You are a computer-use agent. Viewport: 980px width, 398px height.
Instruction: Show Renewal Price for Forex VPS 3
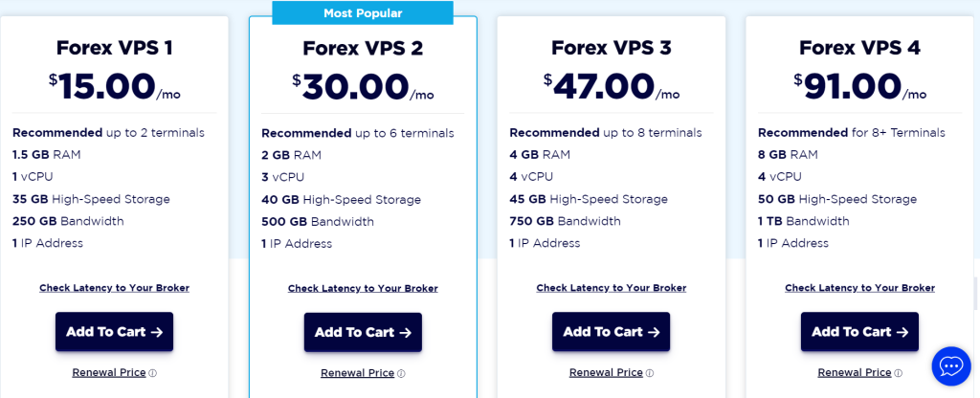point(605,373)
